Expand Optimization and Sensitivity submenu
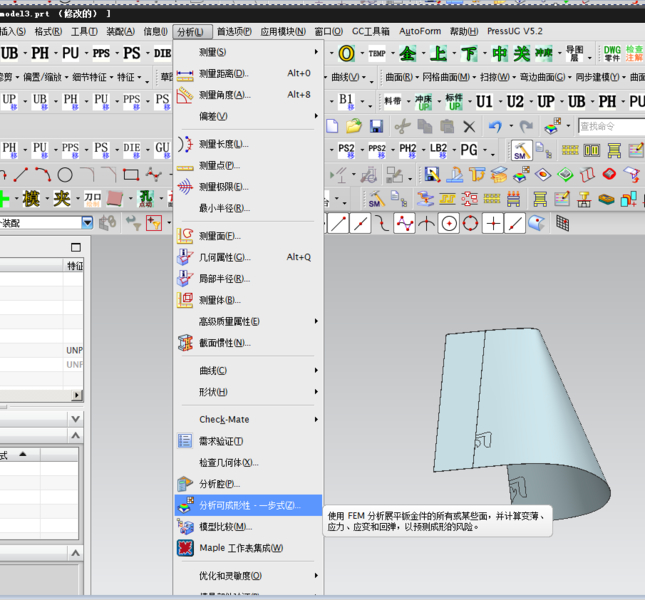645x600 pixels. [x=248, y=576]
